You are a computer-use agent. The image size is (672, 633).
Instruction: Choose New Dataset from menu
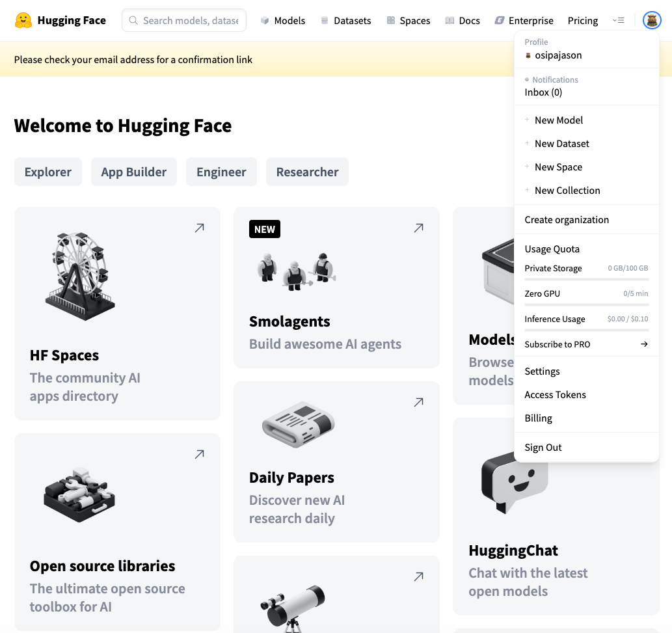point(562,144)
